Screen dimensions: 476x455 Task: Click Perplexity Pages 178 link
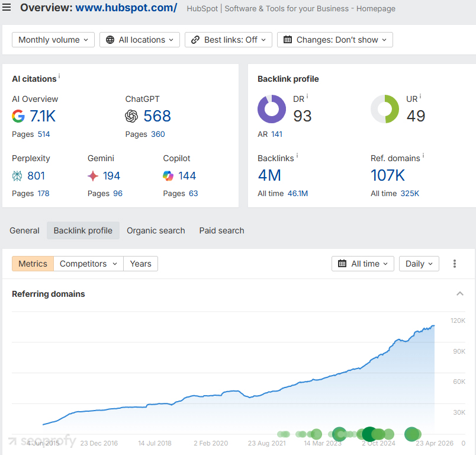click(43, 194)
